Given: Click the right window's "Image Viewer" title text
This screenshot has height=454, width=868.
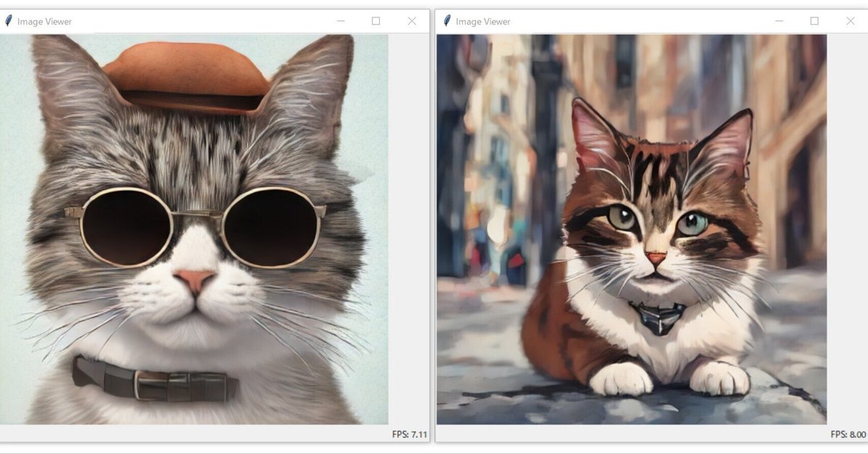Looking at the screenshot, I should [483, 22].
